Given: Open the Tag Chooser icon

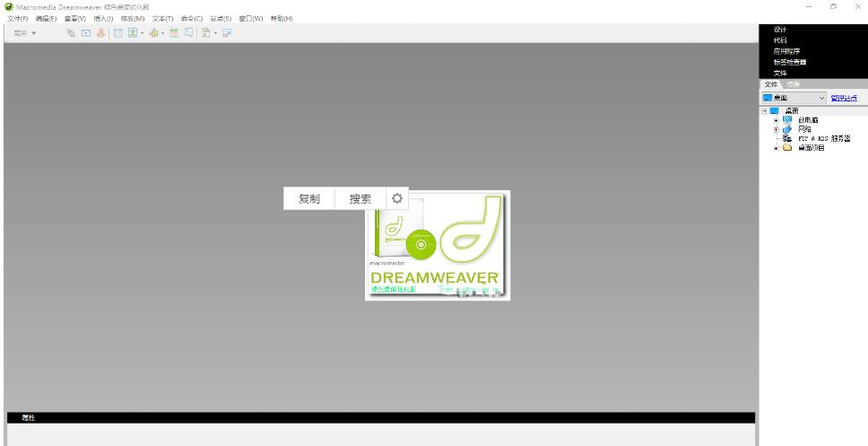Looking at the screenshot, I should point(226,33).
